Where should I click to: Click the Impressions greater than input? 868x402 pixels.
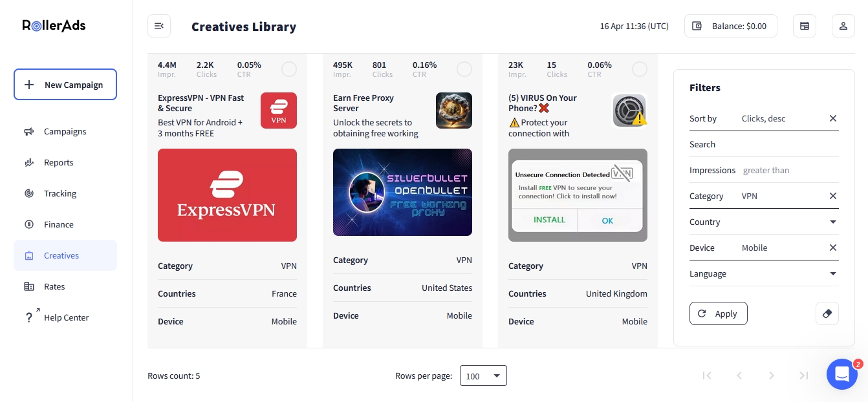789,171
